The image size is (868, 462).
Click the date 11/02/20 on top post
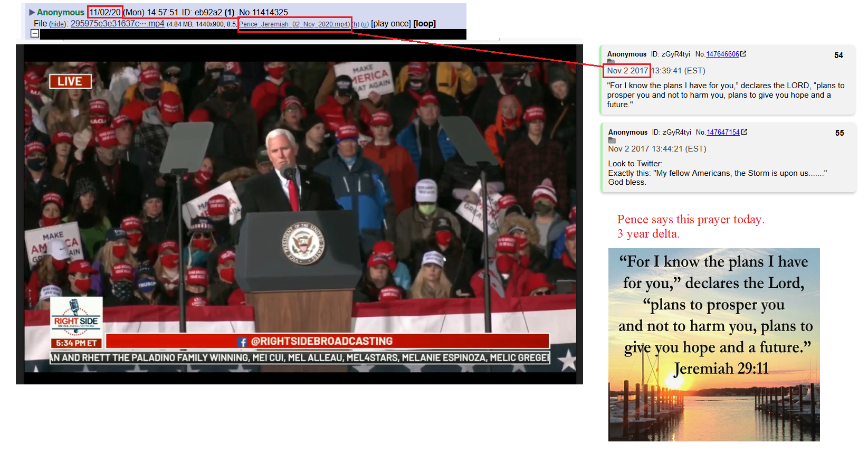point(105,12)
